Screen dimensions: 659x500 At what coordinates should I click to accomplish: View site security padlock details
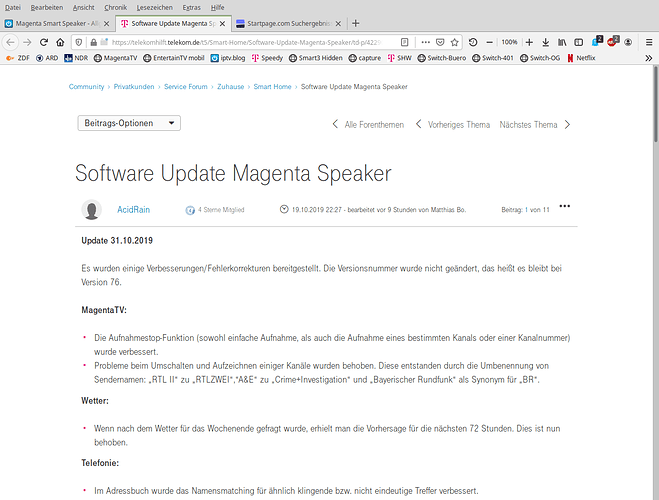tap(93, 42)
